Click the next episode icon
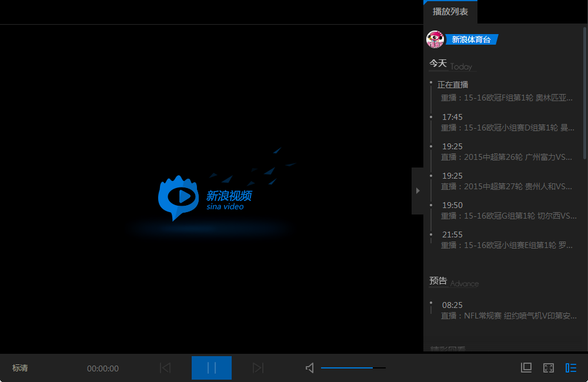This screenshot has height=382, width=588. pyautogui.click(x=258, y=368)
